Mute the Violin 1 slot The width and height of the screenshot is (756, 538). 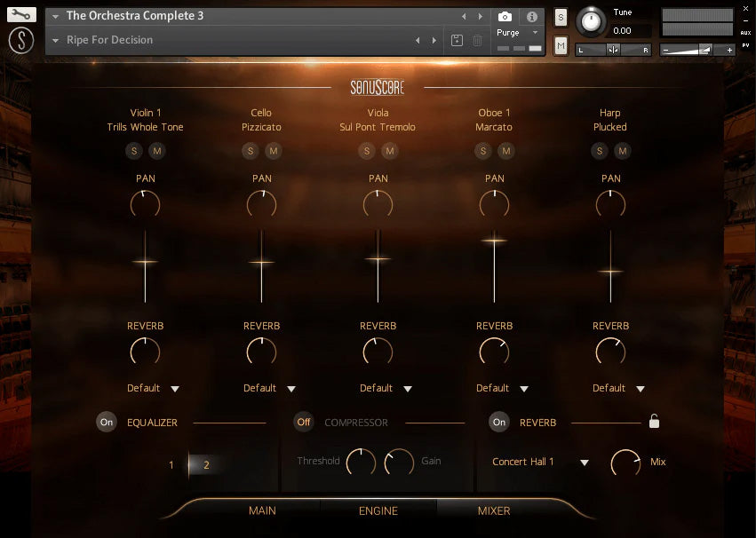157,151
